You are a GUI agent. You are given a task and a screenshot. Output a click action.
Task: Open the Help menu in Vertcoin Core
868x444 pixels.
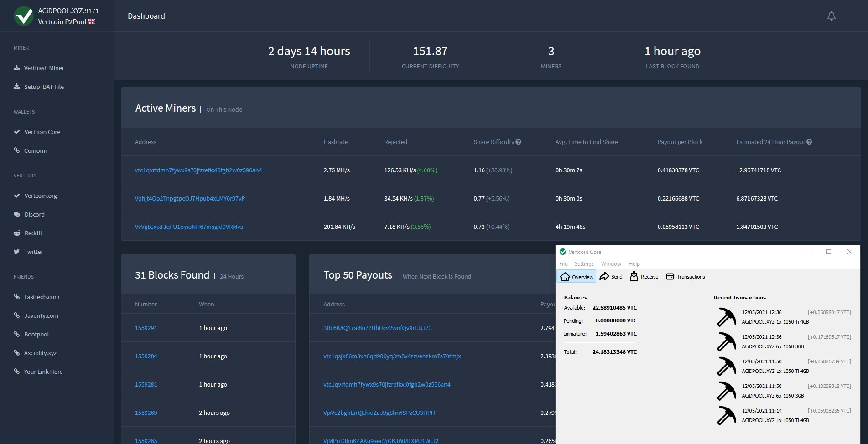[634, 264]
